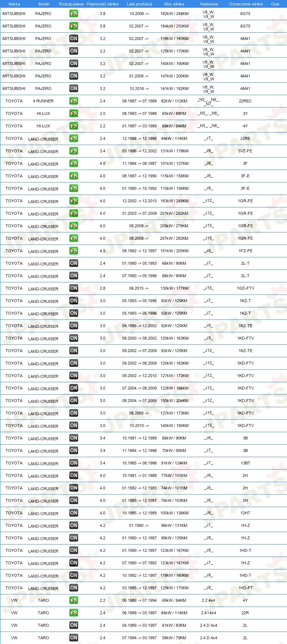Image resolution: width=287 pixels, height=644 pixels.
Task: Click the diesel ON icon in the 1HD-FT row
Action: pos(74,588)
